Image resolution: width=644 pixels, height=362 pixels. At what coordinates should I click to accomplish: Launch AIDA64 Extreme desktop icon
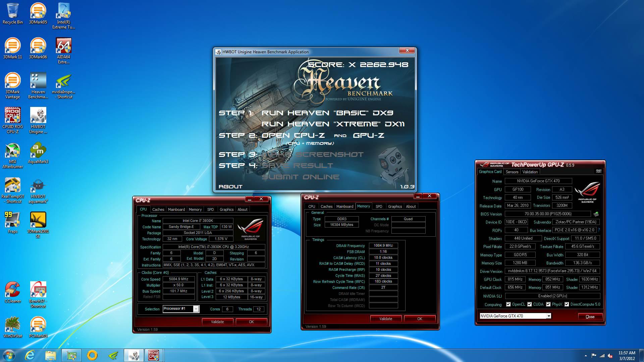tap(63, 51)
